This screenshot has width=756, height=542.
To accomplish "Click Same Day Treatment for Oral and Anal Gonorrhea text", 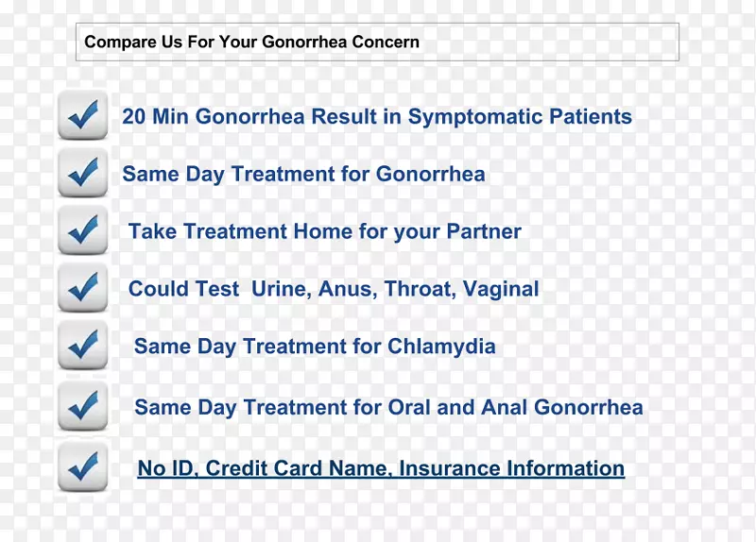I will click(x=388, y=408).
